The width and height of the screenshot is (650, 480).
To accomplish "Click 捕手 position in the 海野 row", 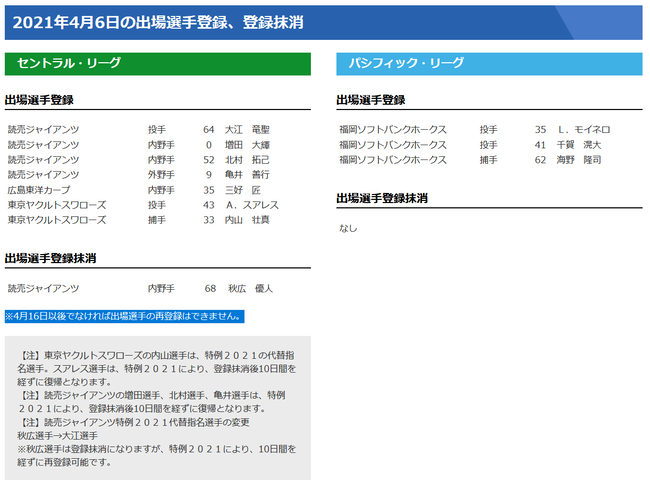I will click(488, 160).
